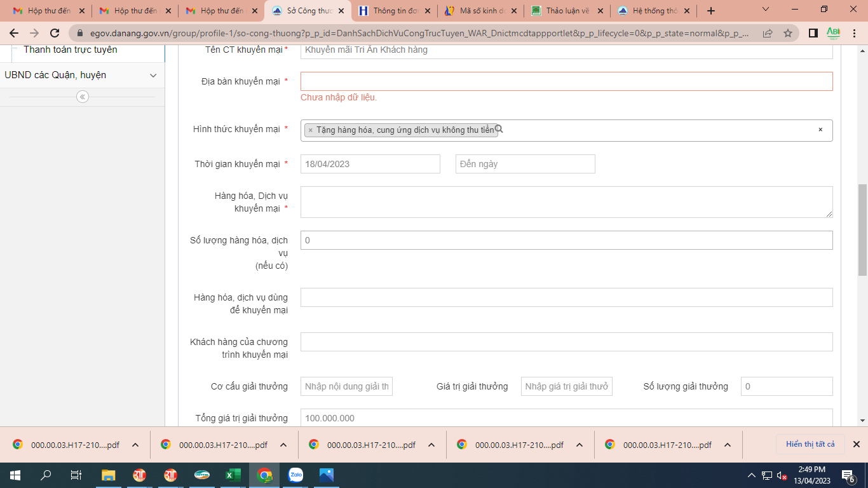Click the browser reload icon
The width and height of the screenshot is (868, 488).
[55, 33]
